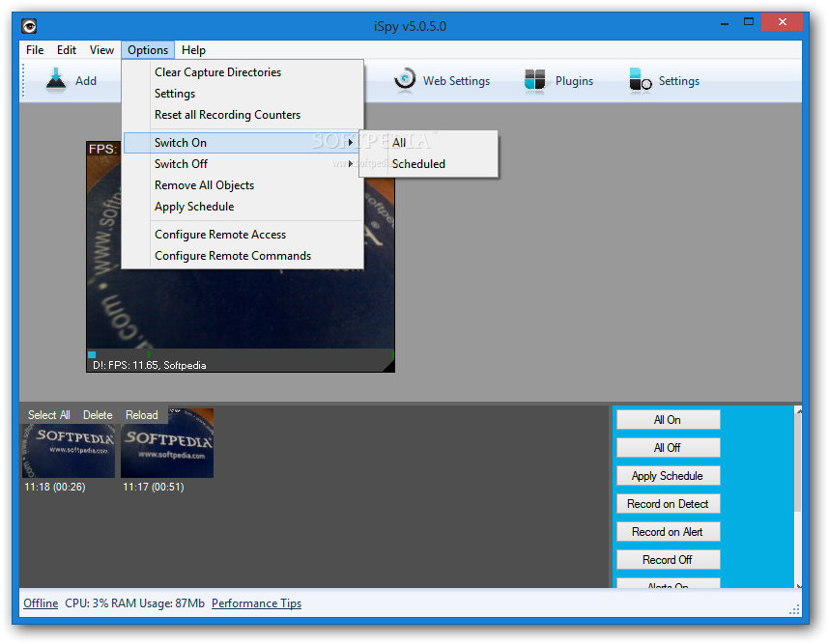Open the Edit menu
This screenshot has width=829, height=644.
click(x=67, y=50)
